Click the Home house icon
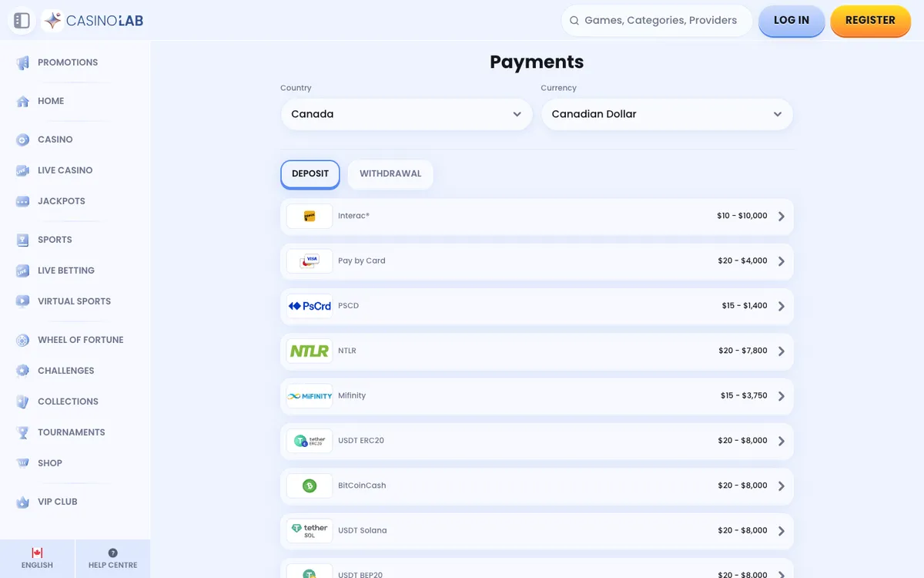 tap(23, 101)
